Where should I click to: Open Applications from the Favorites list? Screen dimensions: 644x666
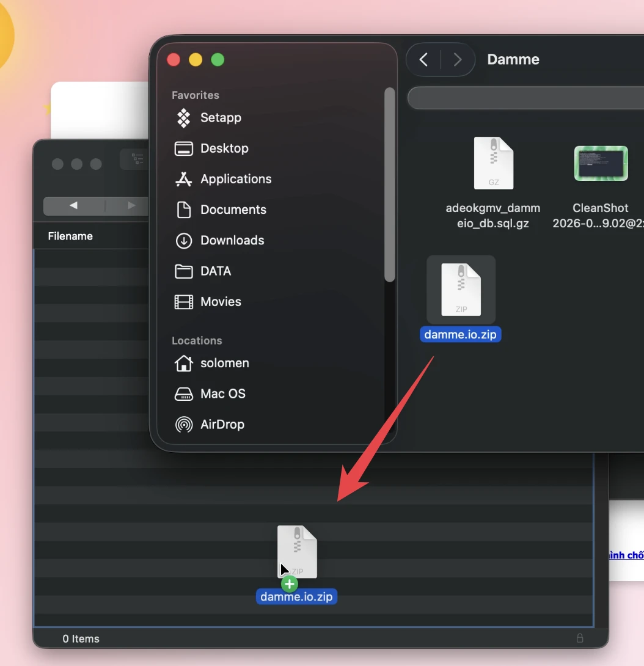223,179
